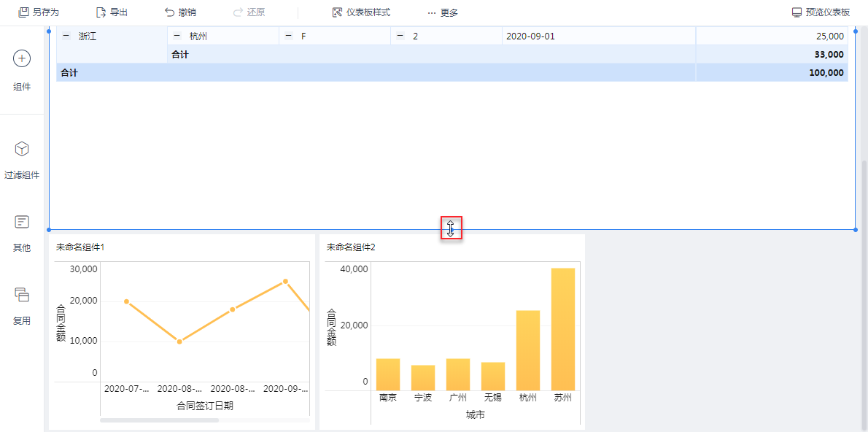This screenshot has width=868, height=432.
Task: Collapse the 杭州 row group
Action: pos(177,36)
